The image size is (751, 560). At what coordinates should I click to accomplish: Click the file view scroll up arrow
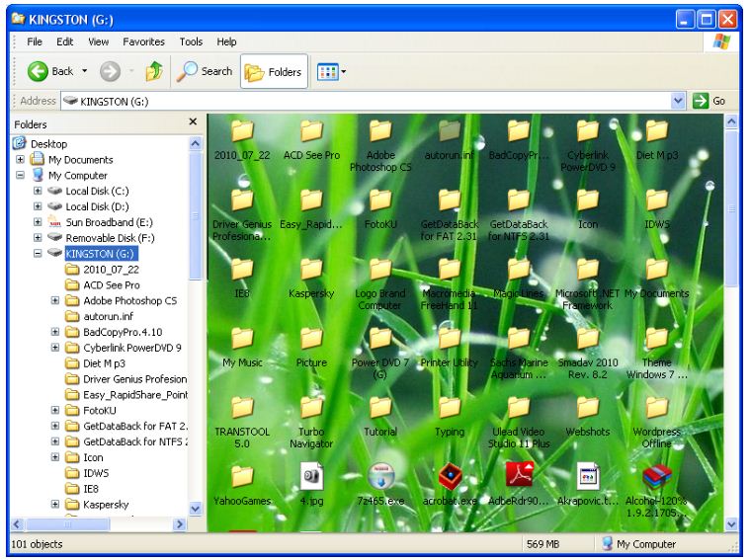[x=731, y=121]
